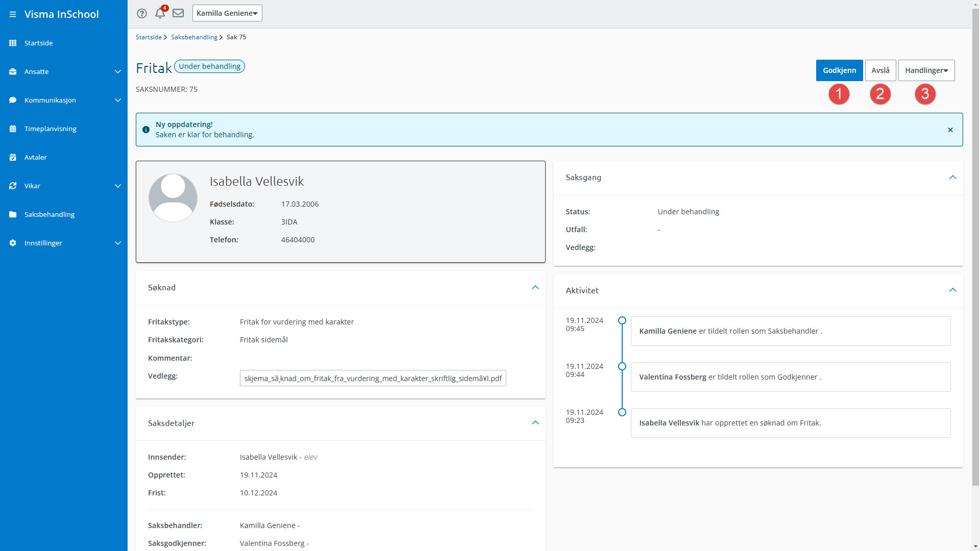Screen dimensions: 980x551
Task: Click the Timeplanvisning calendar icon
Action: pyautogui.click(x=13, y=129)
